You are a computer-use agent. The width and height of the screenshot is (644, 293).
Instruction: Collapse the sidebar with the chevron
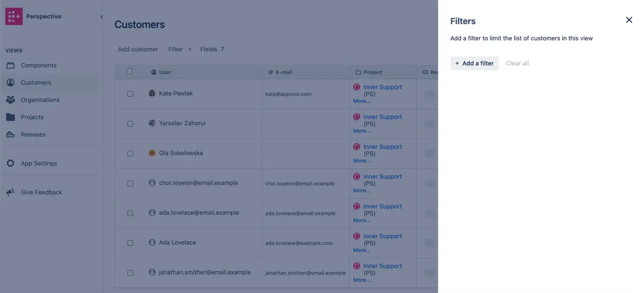pos(101,17)
